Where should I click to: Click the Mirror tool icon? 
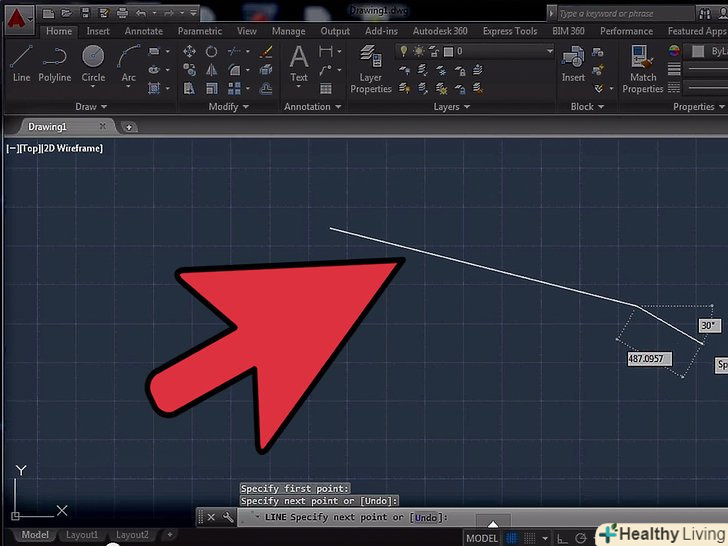click(212, 70)
